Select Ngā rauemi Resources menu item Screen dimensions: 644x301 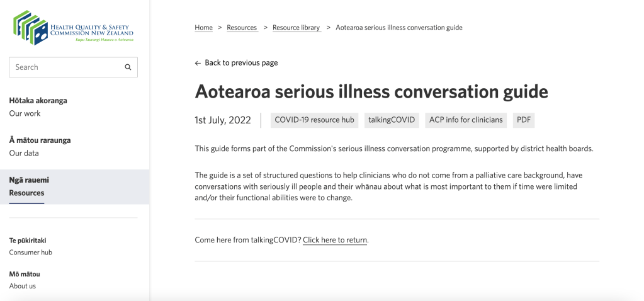(x=29, y=186)
